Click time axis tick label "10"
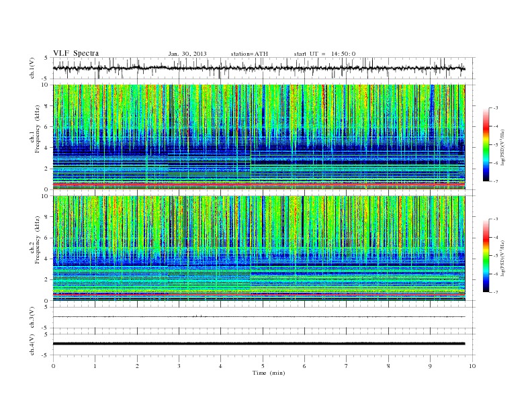 472,366
